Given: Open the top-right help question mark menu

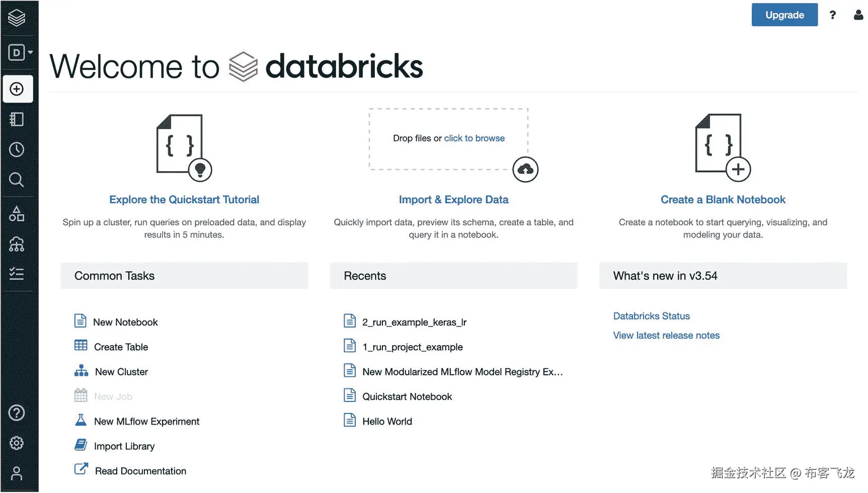Looking at the screenshot, I should (833, 15).
